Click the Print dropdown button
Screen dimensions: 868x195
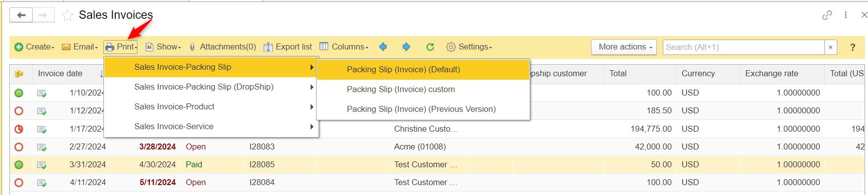pos(121,47)
